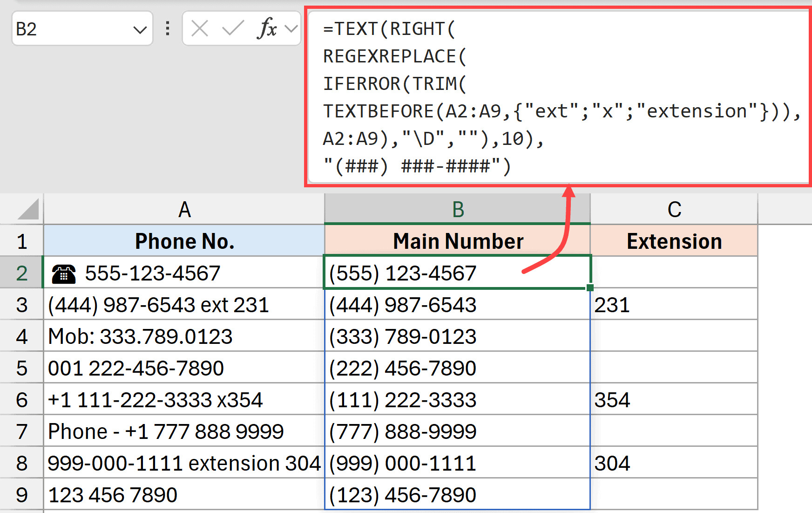
Task: Click the three-dot Name Box resize handle
Action: pos(168,29)
